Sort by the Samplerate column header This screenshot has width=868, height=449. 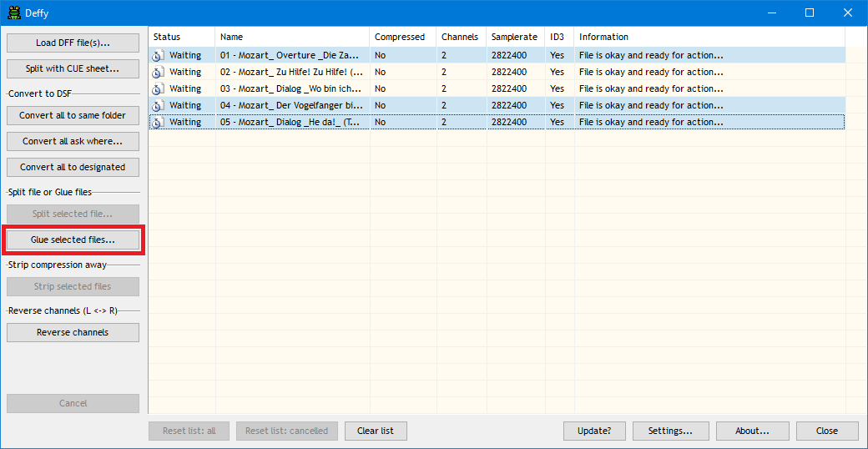(x=515, y=37)
